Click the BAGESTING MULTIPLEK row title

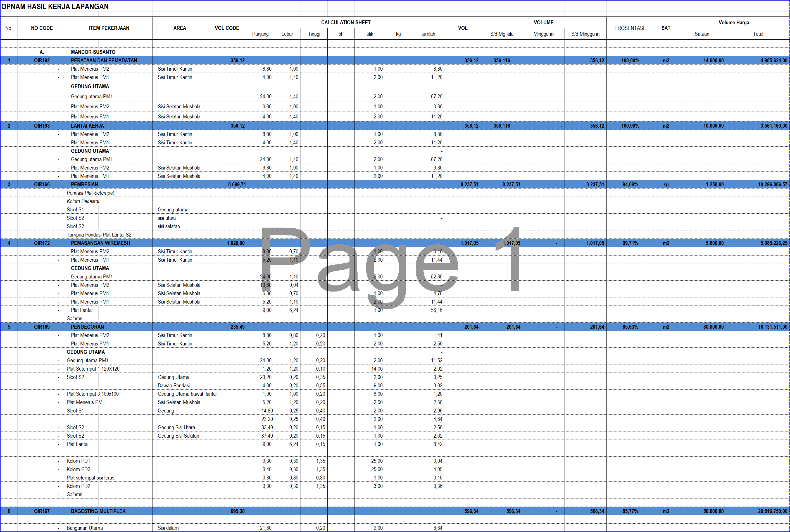pos(98,511)
